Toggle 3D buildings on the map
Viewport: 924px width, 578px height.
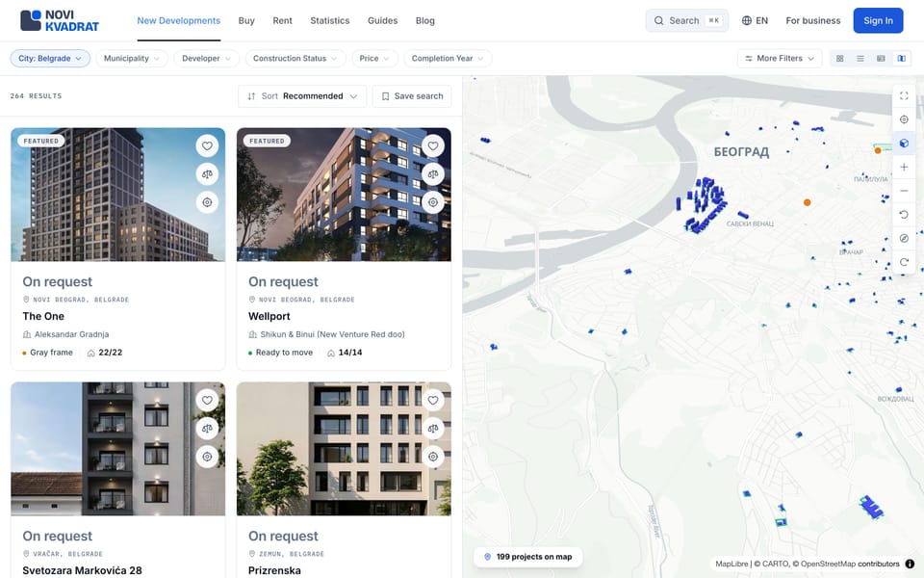point(904,144)
